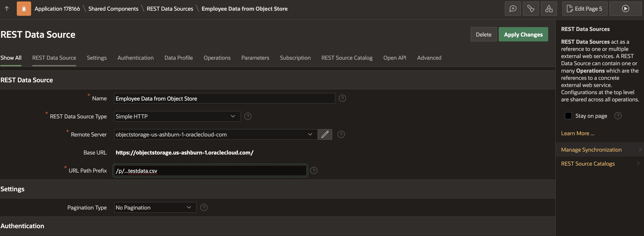Open the feedback comment icon
Screen dimensions: 644x236
click(x=513, y=9)
